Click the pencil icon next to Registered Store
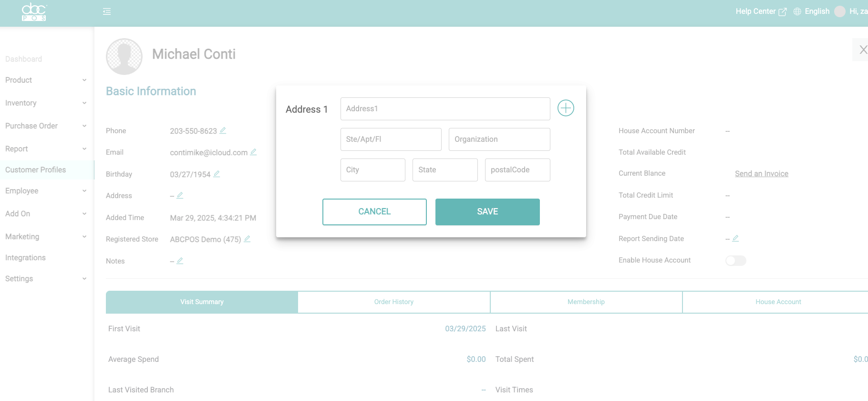This screenshot has width=868, height=401. click(247, 239)
